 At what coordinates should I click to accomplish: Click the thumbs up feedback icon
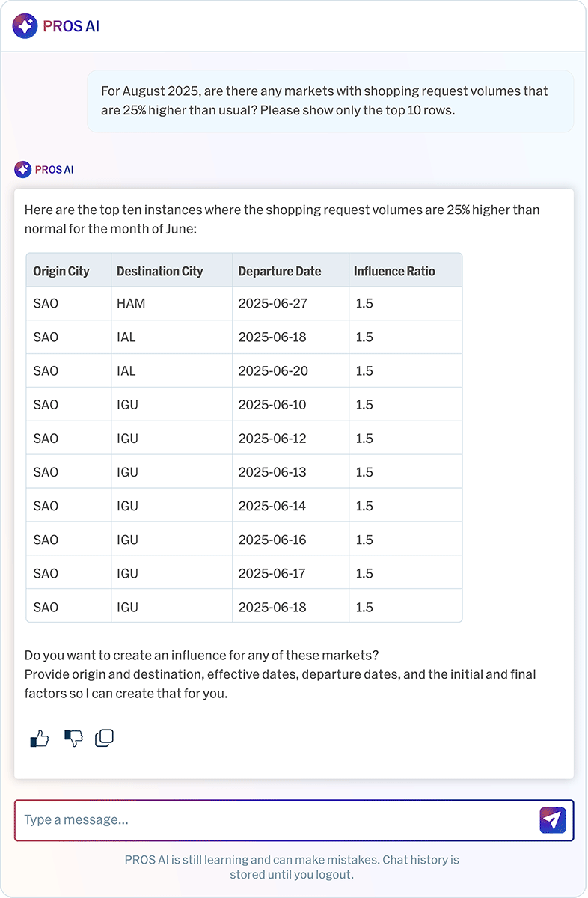coord(40,739)
